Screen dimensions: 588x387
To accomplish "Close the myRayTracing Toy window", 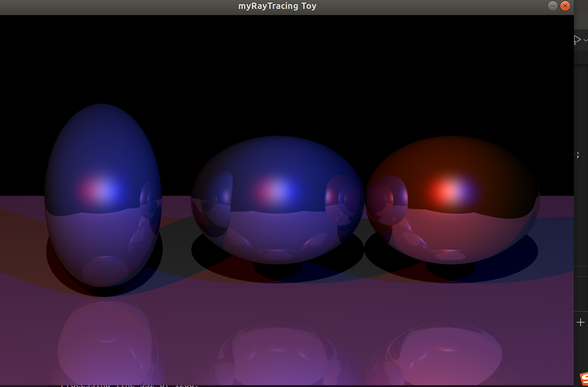I will pos(565,6).
